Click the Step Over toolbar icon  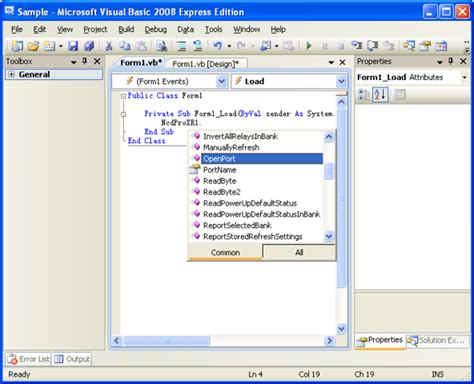[x=373, y=46]
